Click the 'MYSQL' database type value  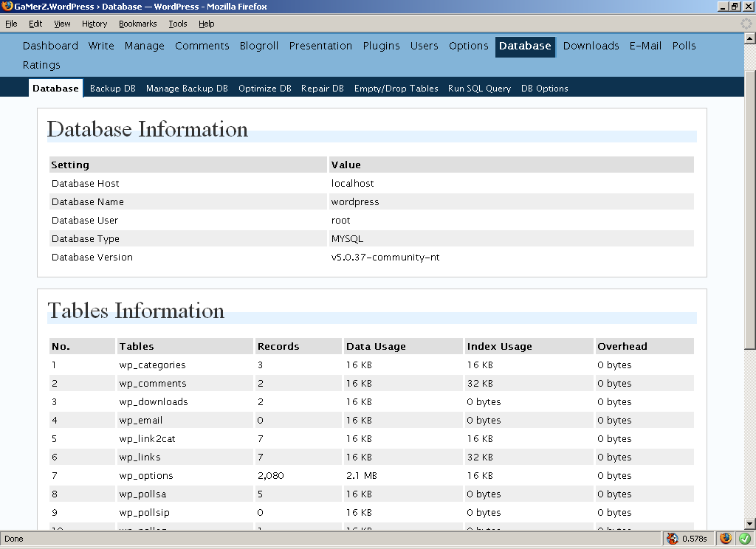click(x=347, y=238)
